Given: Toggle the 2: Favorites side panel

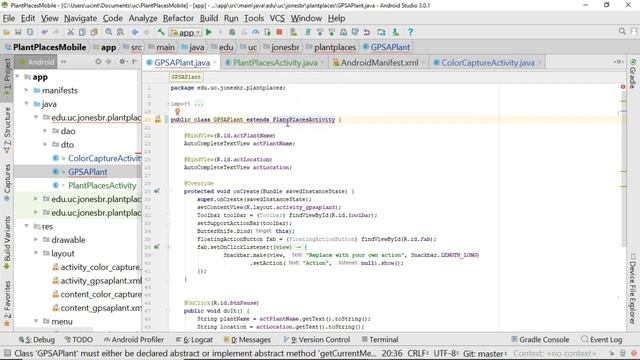Looking at the screenshot, I should pos(7,303).
